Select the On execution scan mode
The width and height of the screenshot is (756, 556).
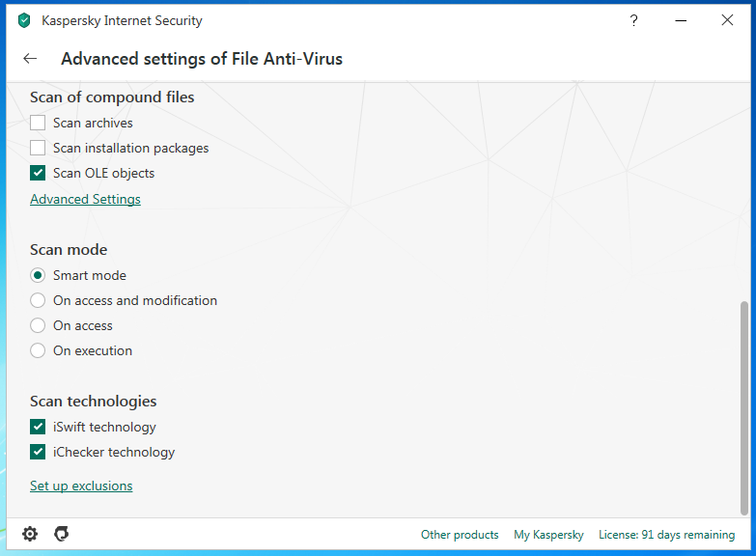pos(38,350)
